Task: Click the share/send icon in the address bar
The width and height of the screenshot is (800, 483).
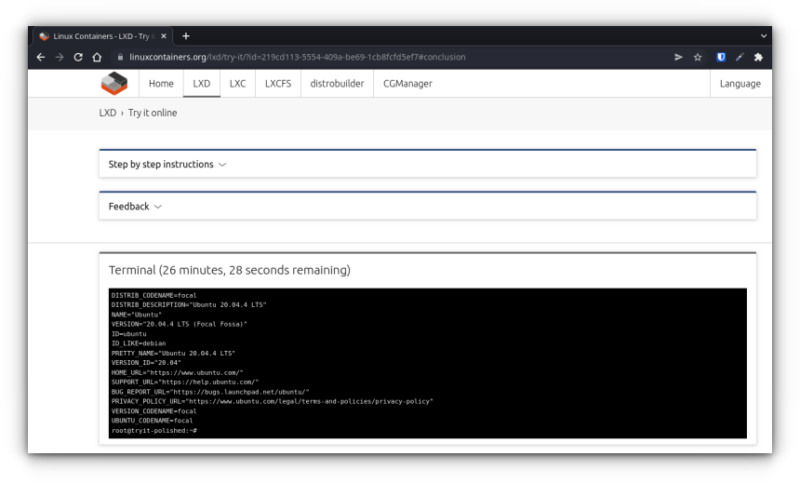Action: [678, 57]
